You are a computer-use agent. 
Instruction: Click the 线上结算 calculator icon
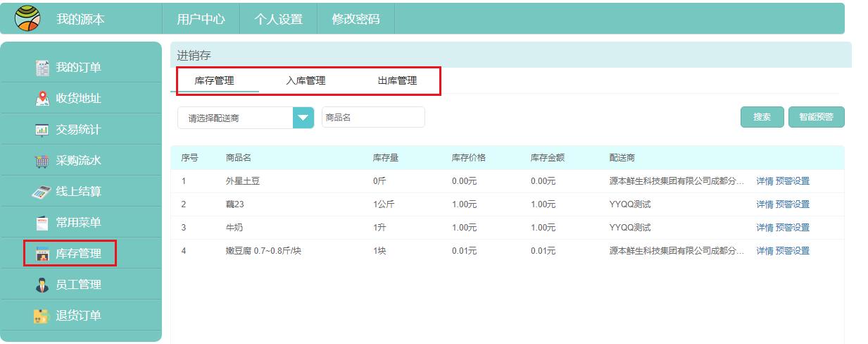pyautogui.click(x=42, y=192)
